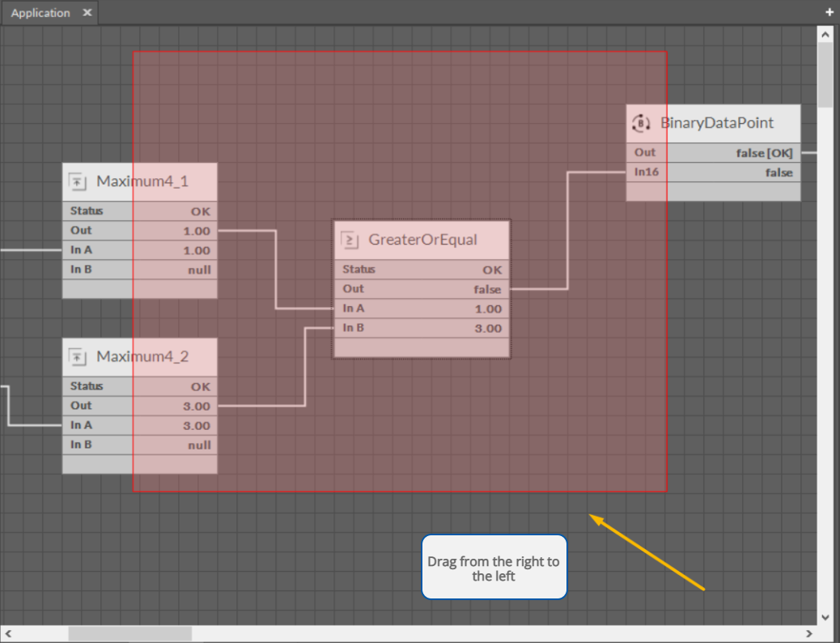840x643 pixels.
Task: Select the GreaterOrEqual block title
Action: 422,240
